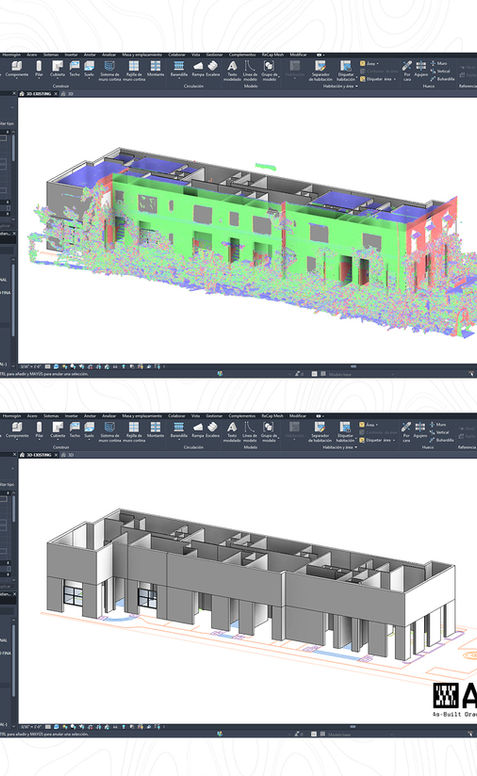This screenshot has width=477, height=776.
Task: Click Vertical opening button in gray model window
Action: click(x=440, y=433)
